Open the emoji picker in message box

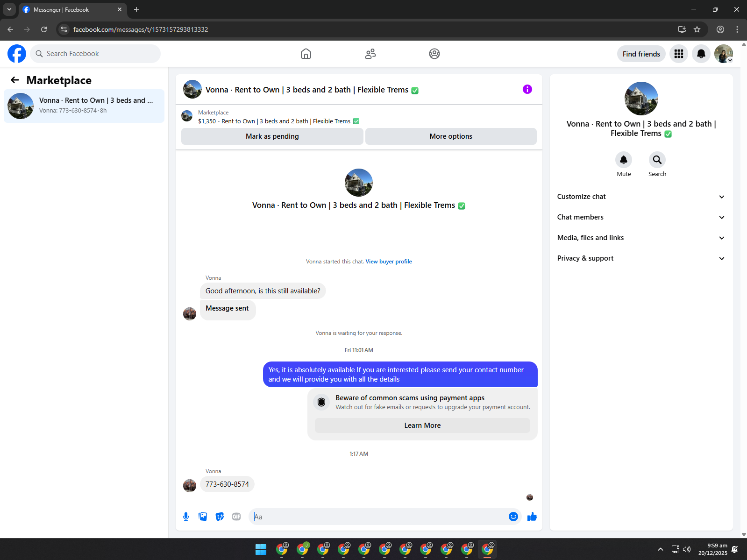coord(513,517)
